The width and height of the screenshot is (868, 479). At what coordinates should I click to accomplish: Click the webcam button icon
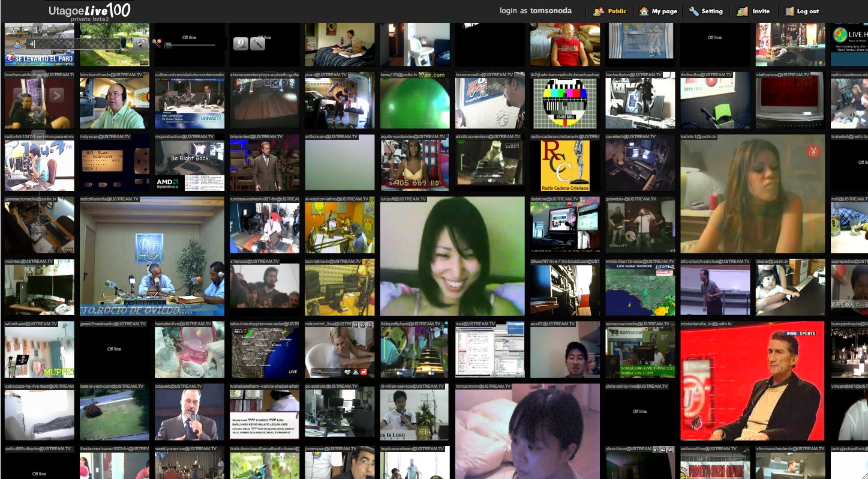click(241, 43)
